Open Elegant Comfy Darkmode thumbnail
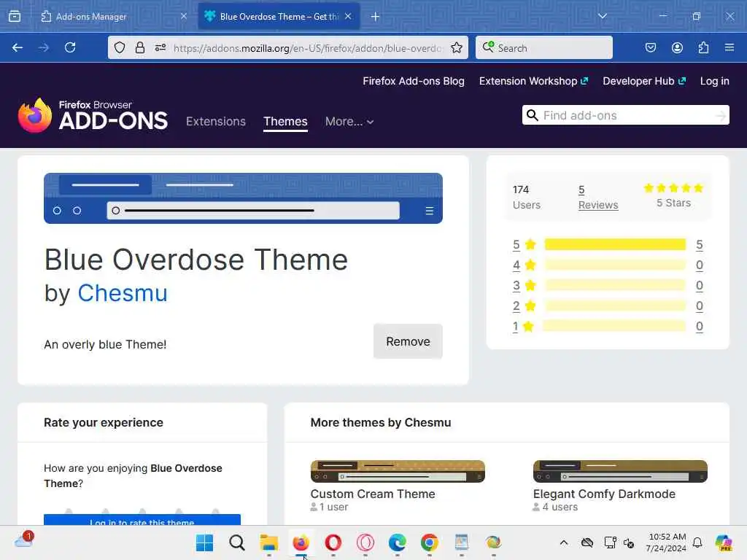 620,471
